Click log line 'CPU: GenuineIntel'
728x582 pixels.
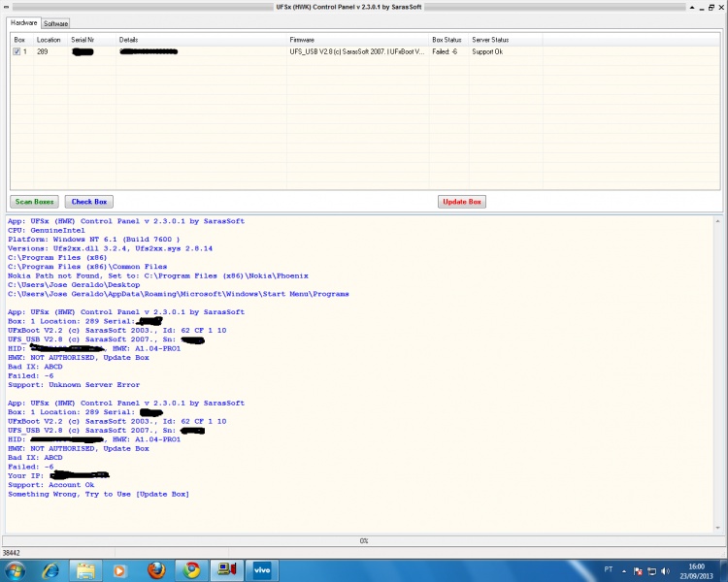point(47,230)
